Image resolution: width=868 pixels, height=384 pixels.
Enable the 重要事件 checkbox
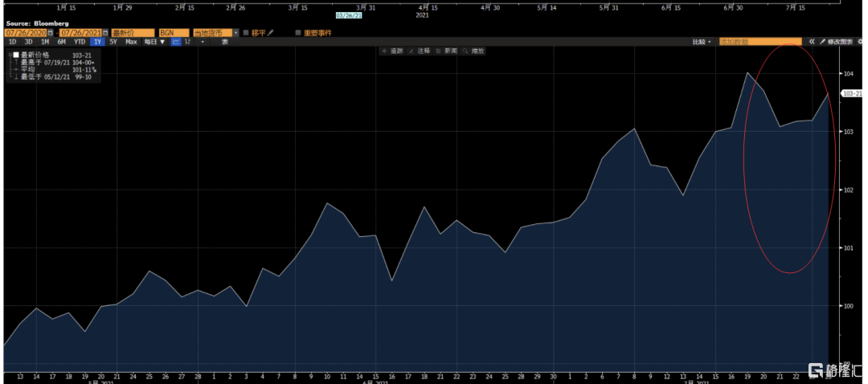(298, 33)
